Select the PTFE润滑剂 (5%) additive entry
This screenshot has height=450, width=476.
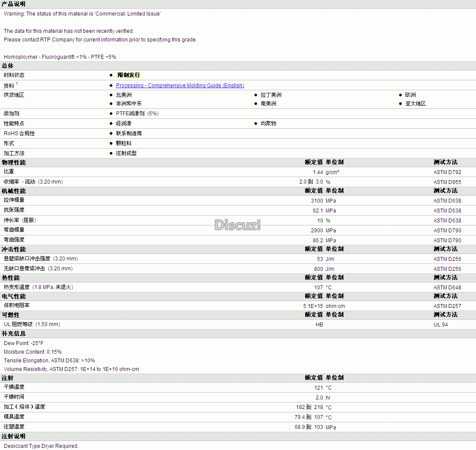pyautogui.click(x=137, y=114)
